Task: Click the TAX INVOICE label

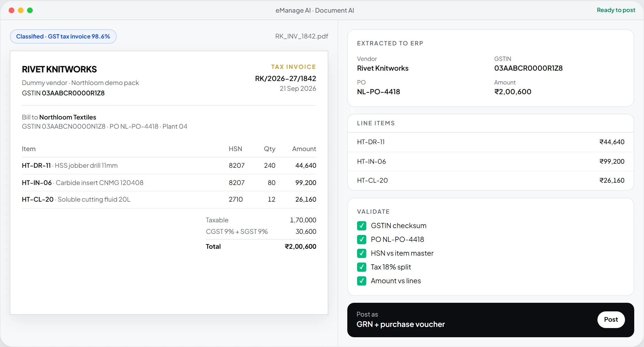Action: pyautogui.click(x=294, y=67)
